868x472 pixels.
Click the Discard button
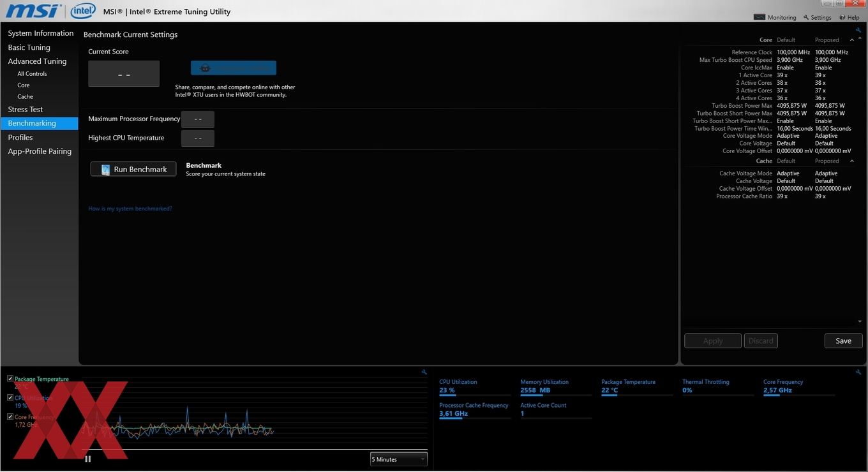click(x=761, y=341)
